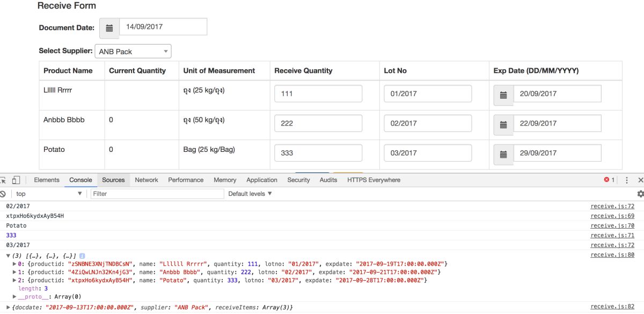The width and height of the screenshot is (644, 314).
Task: Click the console Filter input
Action: (157, 194)
